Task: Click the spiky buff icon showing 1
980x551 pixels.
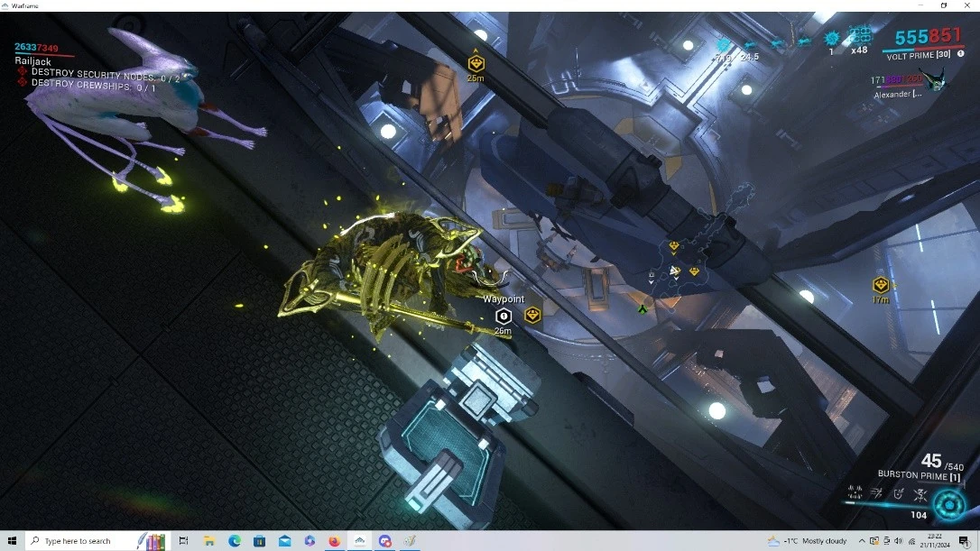Action: 832,39
